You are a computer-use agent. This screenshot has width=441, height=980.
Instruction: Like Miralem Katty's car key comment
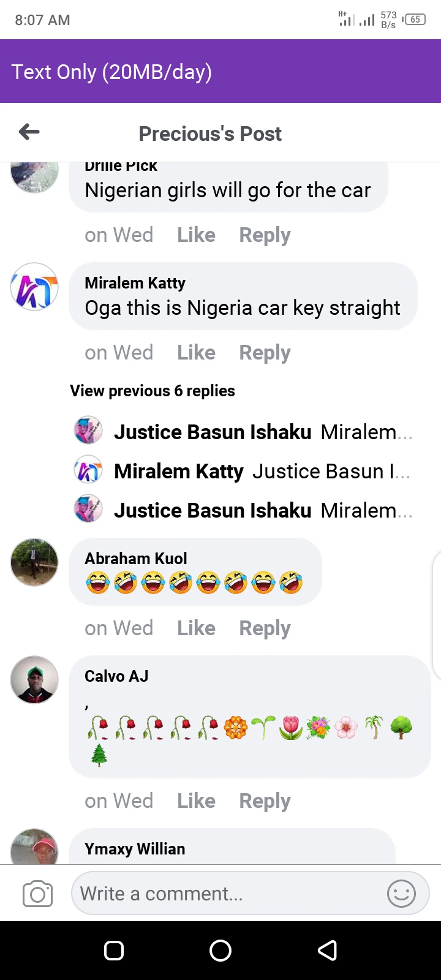pos(196,353)
